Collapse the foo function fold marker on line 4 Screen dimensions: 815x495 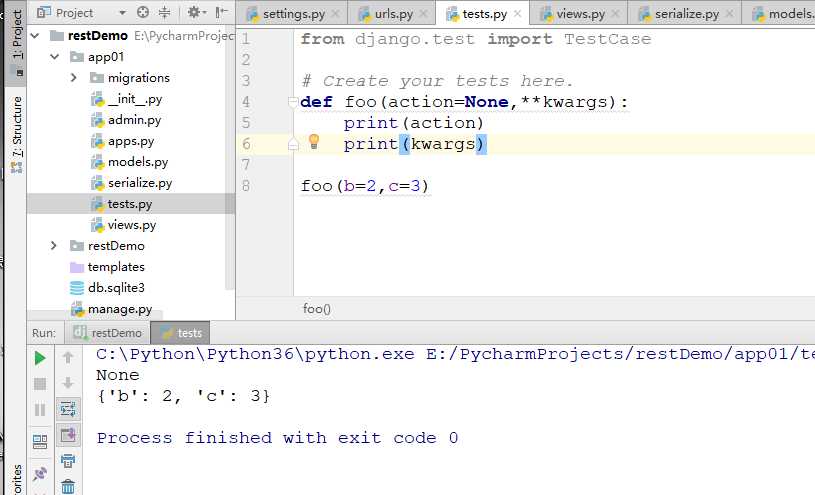point(293,102)
